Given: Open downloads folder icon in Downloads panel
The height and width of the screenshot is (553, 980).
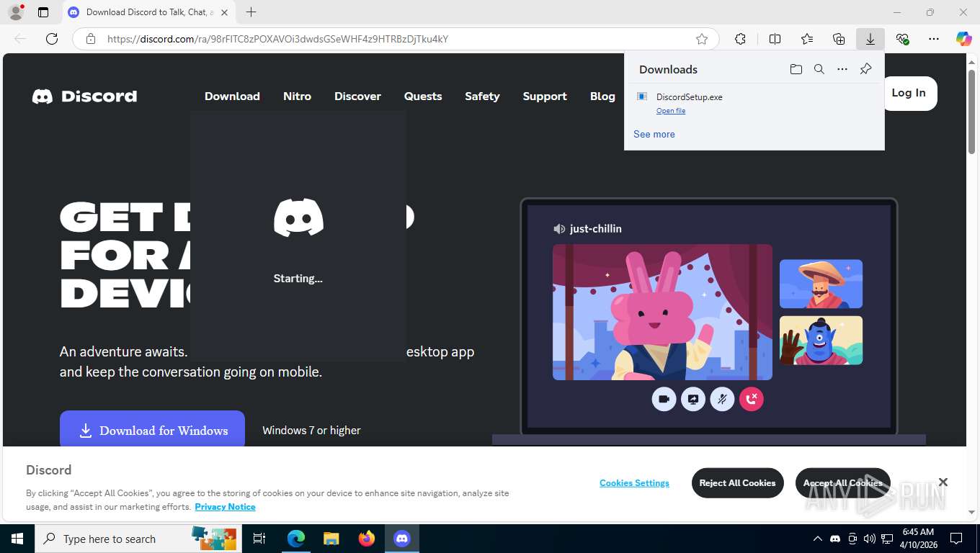Looking at the screenshot, I should click(x=796, y=69).
